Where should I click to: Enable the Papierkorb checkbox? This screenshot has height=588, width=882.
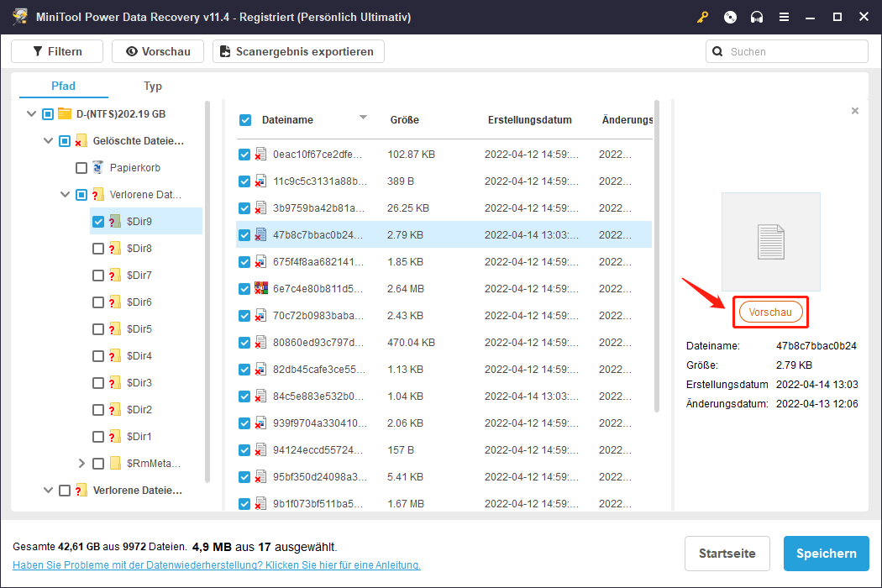pos(81,167)
